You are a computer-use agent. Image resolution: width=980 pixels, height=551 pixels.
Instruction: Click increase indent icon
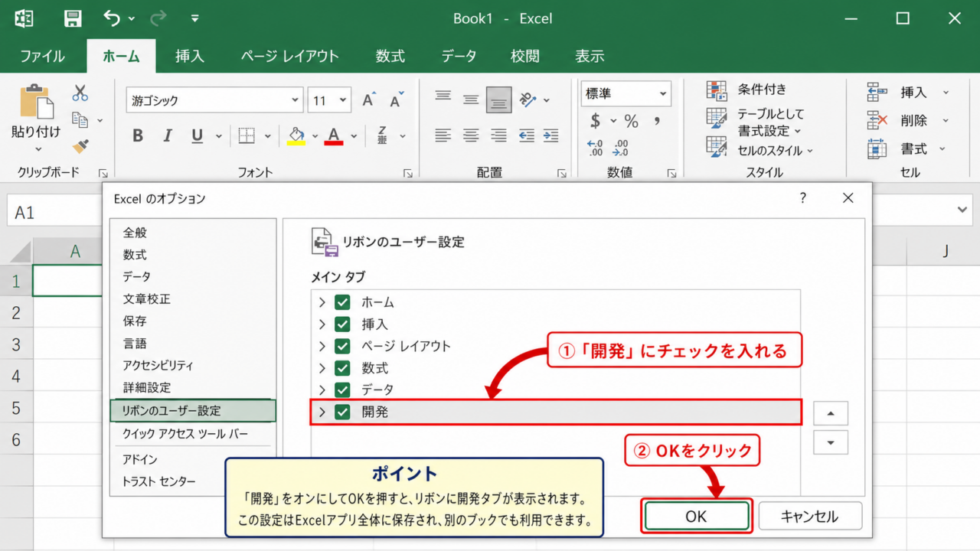tap(551, 136)
